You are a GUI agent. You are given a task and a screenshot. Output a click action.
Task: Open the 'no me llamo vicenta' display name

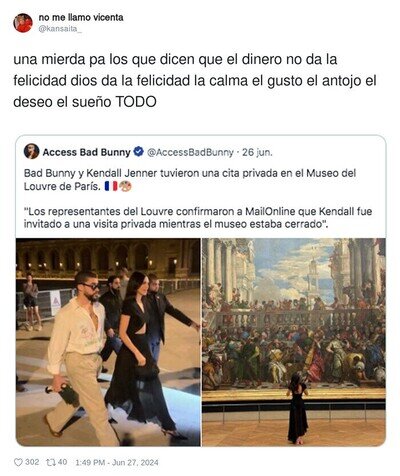click(x=81, y=17)
